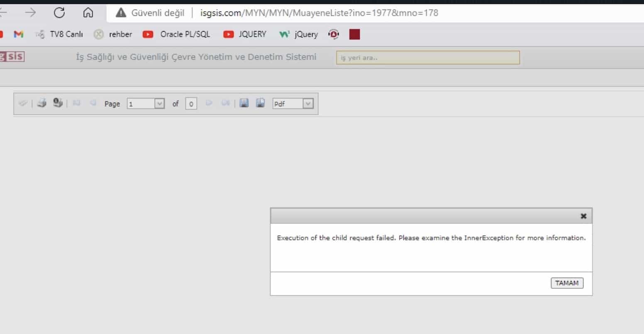Image resolution: width=644 pixels, height=334 pixels.
Task: Click the browser home icon
Action: tap(88, 13)
